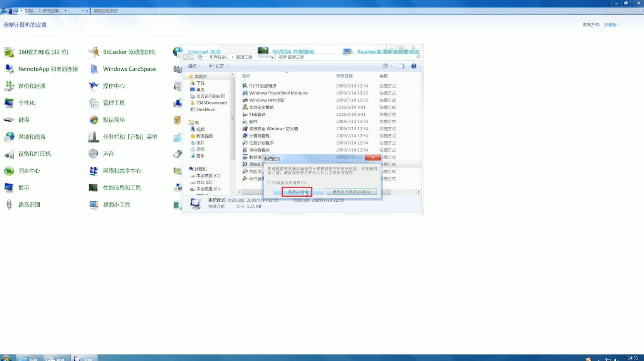Click 重新启动 button in dialog
This screenshot has height=361, width=644.
point(299,192)
